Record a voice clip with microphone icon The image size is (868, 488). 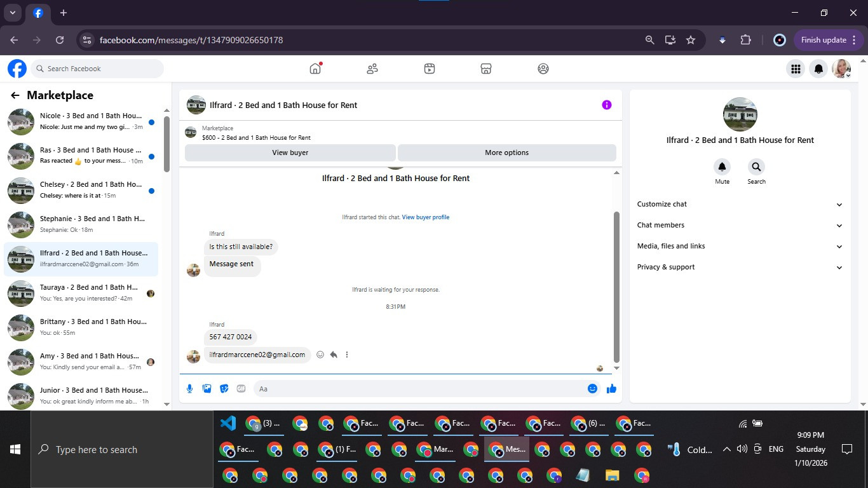tap(189, 388)
